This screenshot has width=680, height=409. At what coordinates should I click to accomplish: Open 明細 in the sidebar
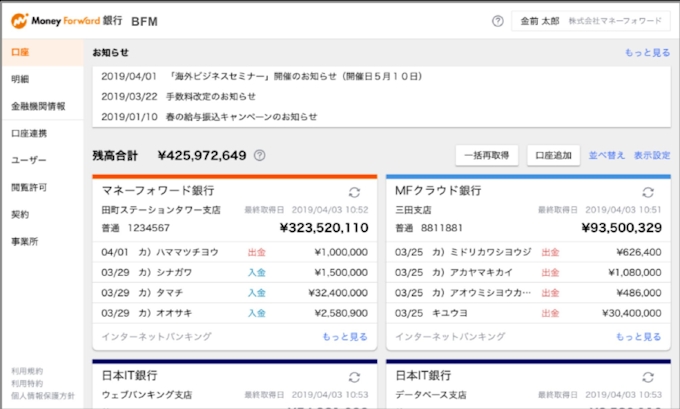pos(22,78)
